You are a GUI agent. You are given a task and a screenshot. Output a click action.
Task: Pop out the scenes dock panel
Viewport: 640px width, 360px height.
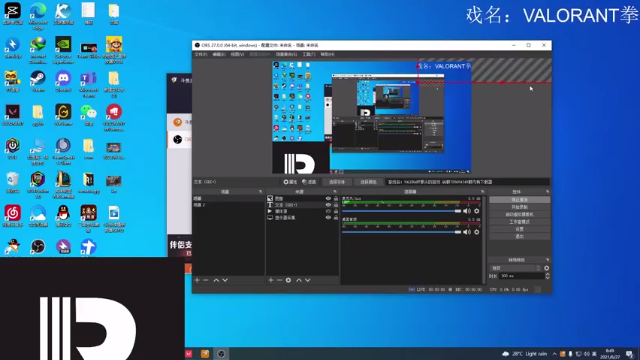[260, 191]
